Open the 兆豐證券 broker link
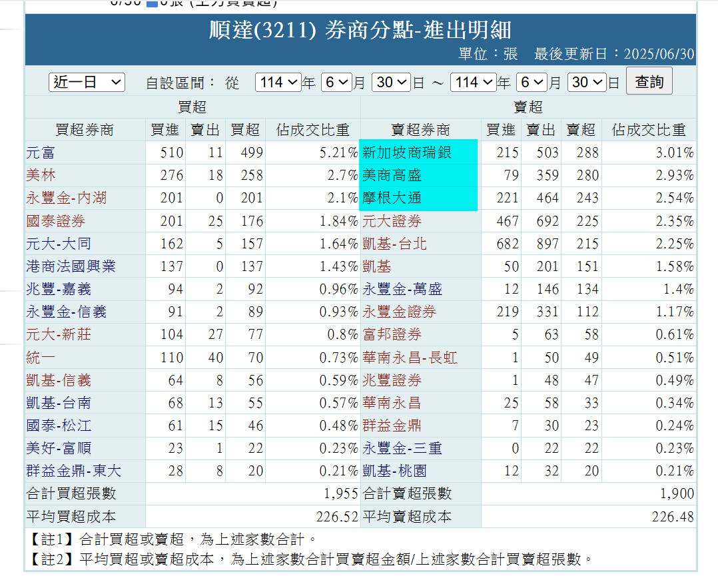The height and width of the screenshot is (588, 718). (x=392, y=380)
